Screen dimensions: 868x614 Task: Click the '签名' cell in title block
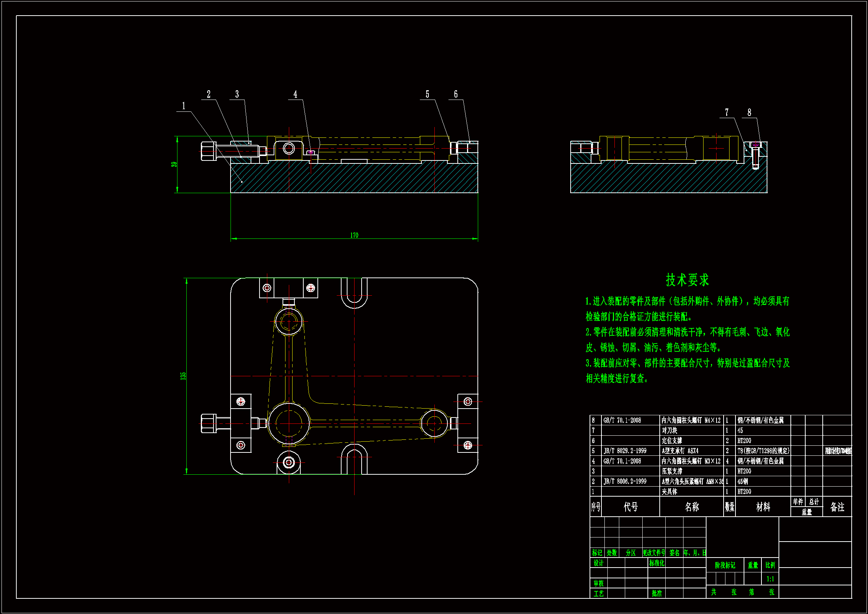coord(675,553)
